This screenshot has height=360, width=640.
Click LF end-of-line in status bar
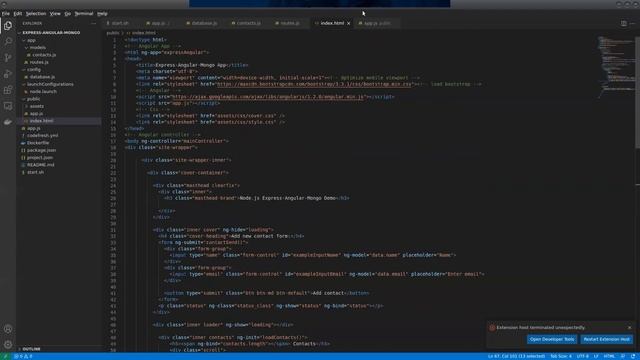pos(596,356)
